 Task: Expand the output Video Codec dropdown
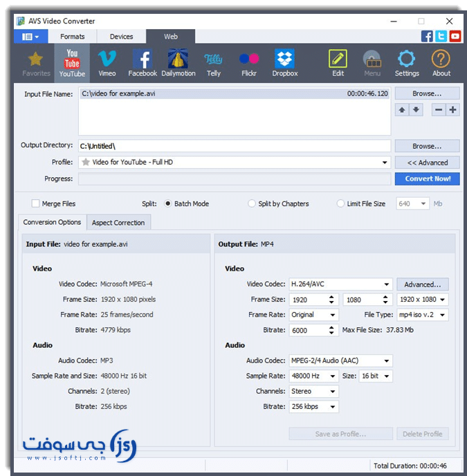coord(386,284)
